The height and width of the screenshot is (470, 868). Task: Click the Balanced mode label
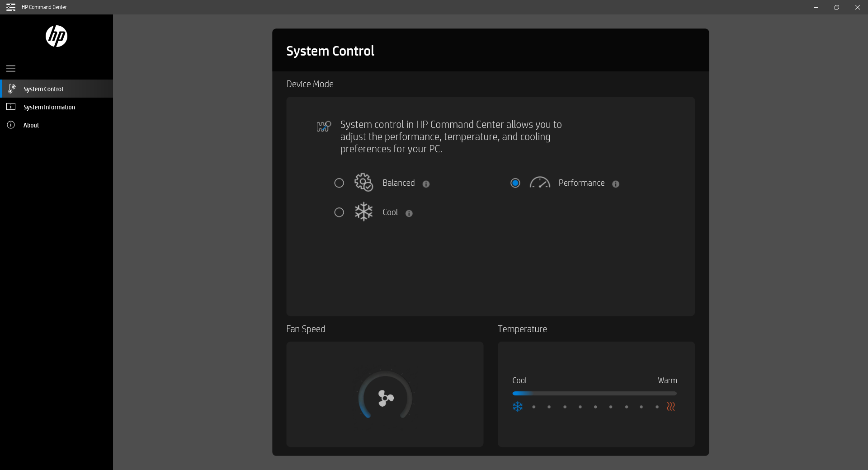pyautogui.click(x=399, y=183)
